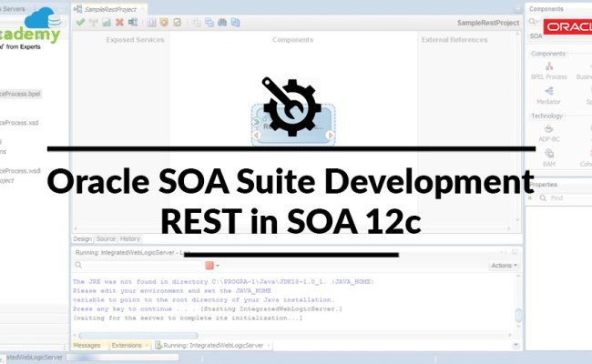Screen dimensions: 592x364
Task: Click the Exposed Services lane header
Action: [135, 40]
